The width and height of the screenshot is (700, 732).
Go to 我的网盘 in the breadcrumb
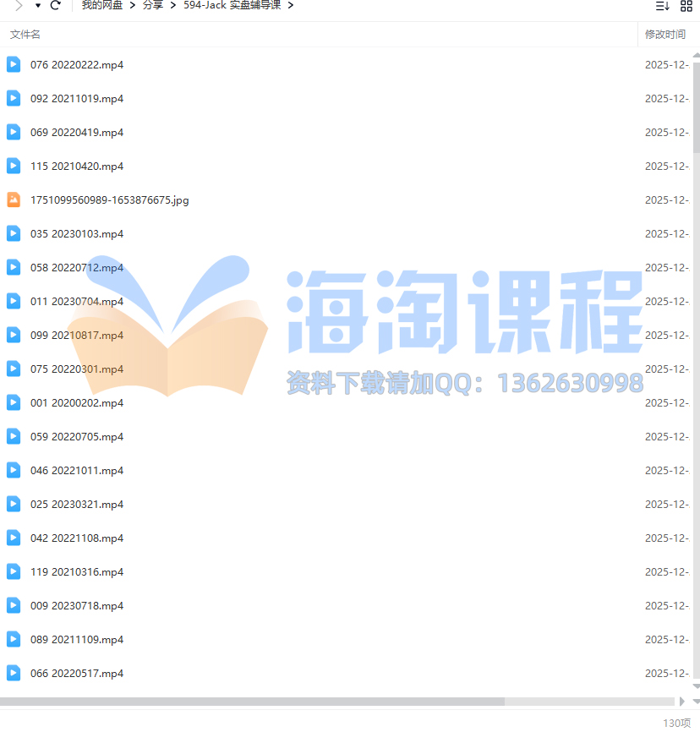(x=102, y=5)
